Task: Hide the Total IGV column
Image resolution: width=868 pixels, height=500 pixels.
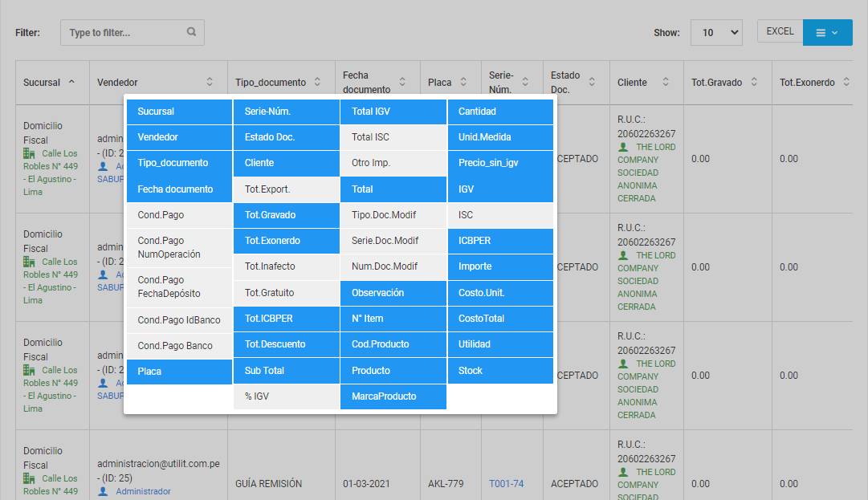Action: (x=393, y=112)
